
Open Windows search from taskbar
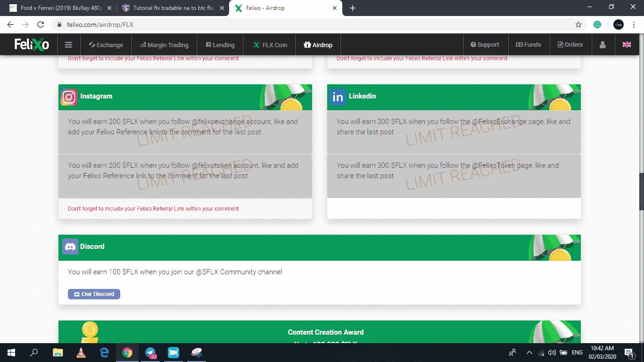(34, 352)
